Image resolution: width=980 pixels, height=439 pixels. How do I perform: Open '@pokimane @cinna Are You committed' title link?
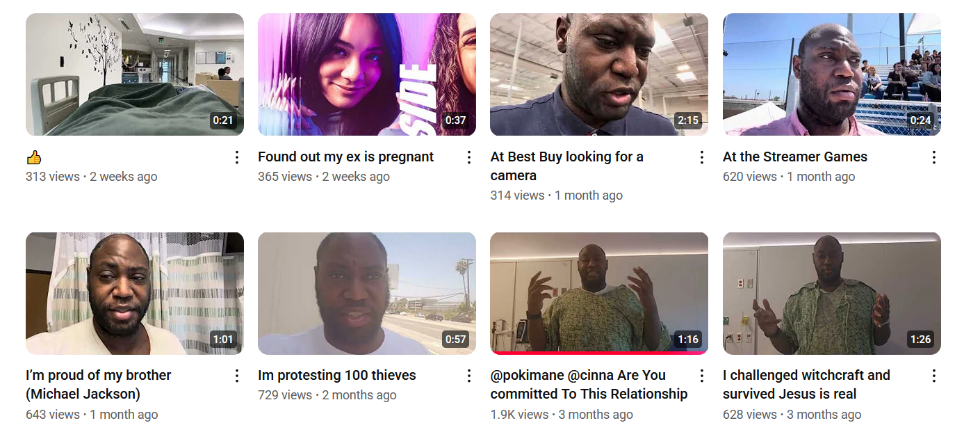click(x=589, y=384)
